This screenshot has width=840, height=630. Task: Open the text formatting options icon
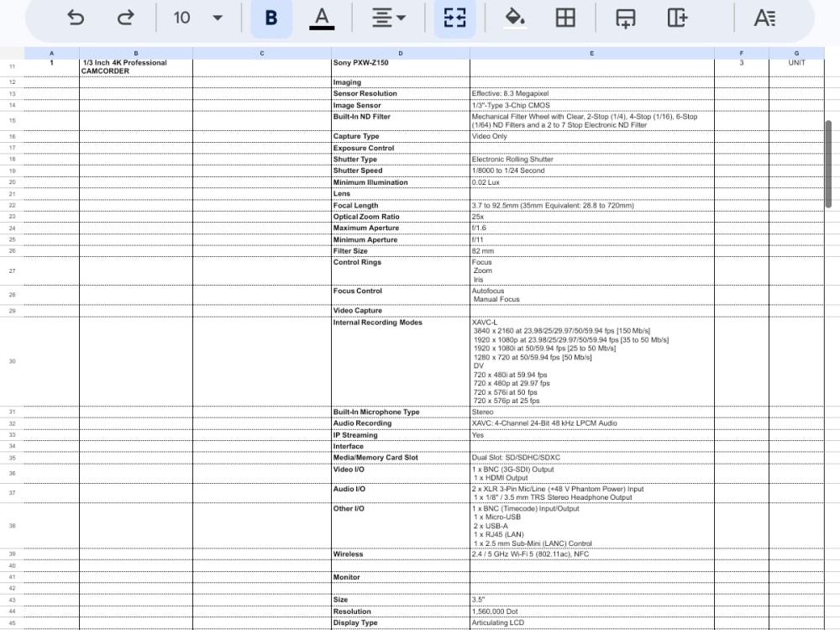tap(764, 18)
